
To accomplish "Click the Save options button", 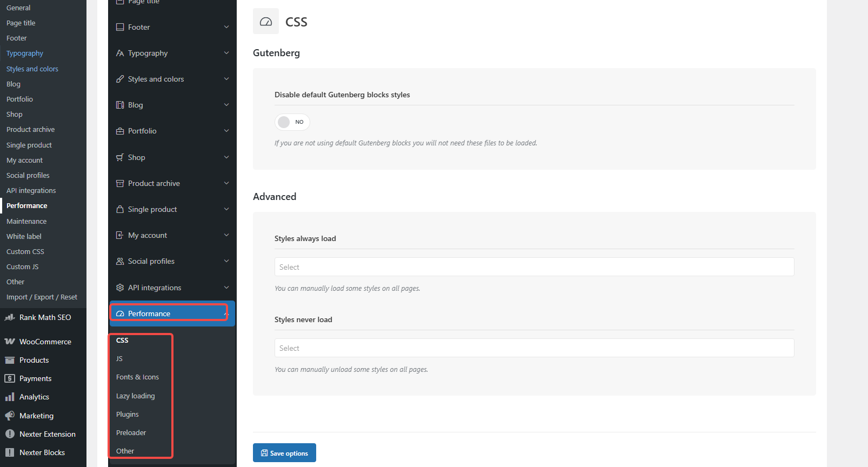I will [x=284, y=453].
